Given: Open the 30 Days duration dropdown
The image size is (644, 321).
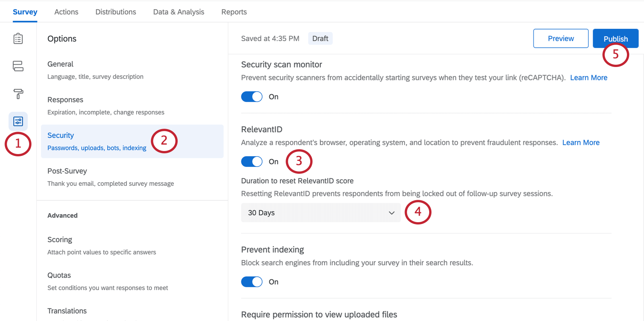Looking at the screenshot, I should coord(320,212).
